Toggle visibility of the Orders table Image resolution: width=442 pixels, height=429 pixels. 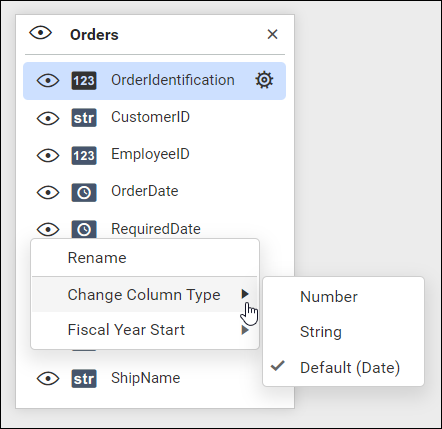coord(40,33)
